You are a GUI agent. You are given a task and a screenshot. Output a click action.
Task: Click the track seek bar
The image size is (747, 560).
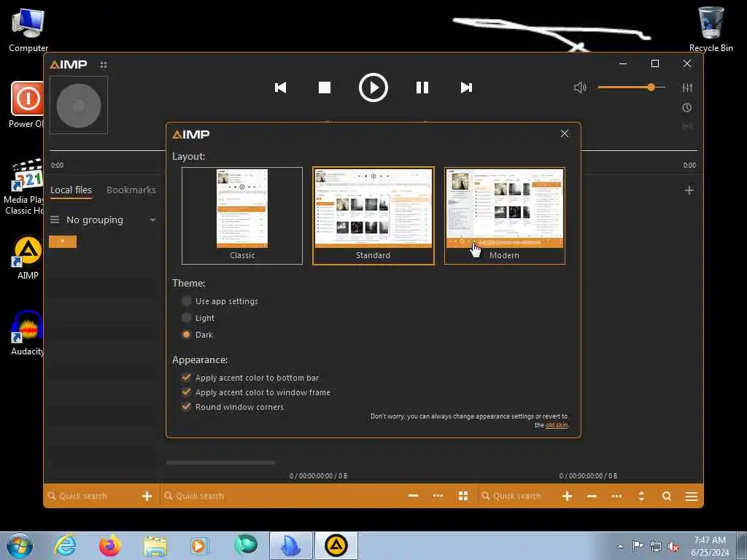373,150
